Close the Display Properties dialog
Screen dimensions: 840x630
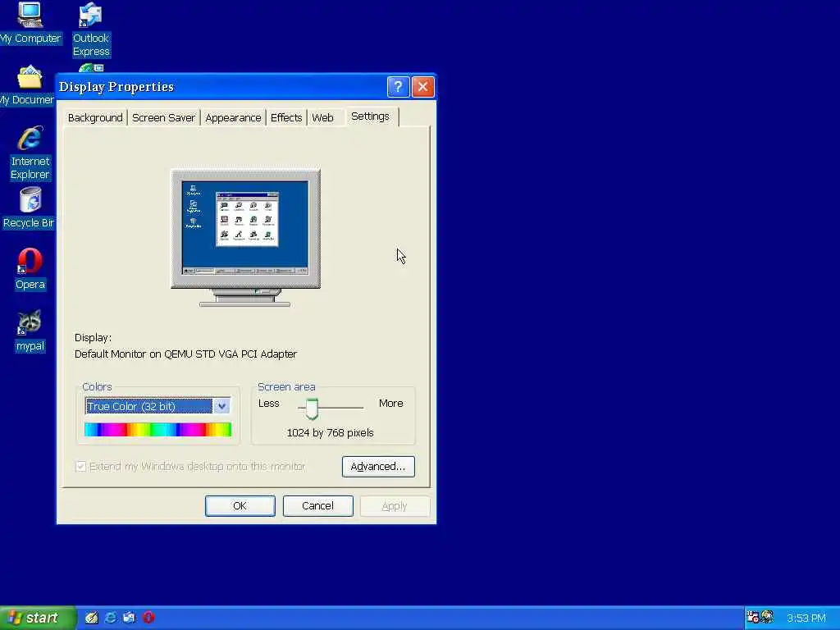click(422, 87)
